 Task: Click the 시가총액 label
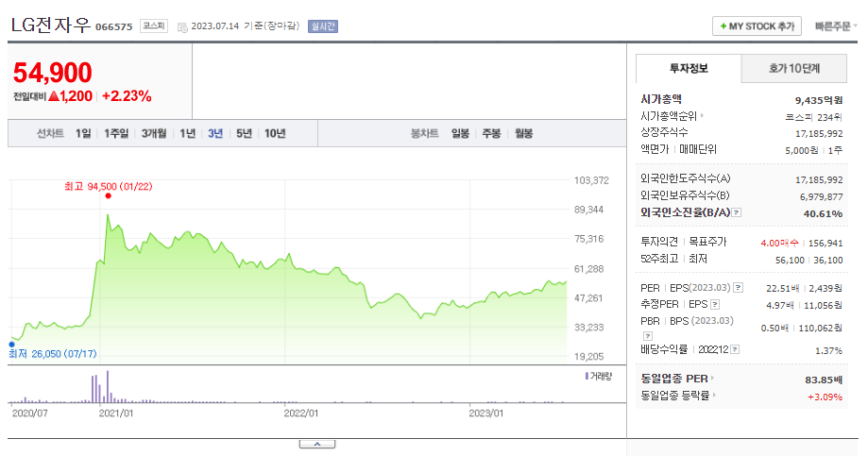click(x=661, y=99)
